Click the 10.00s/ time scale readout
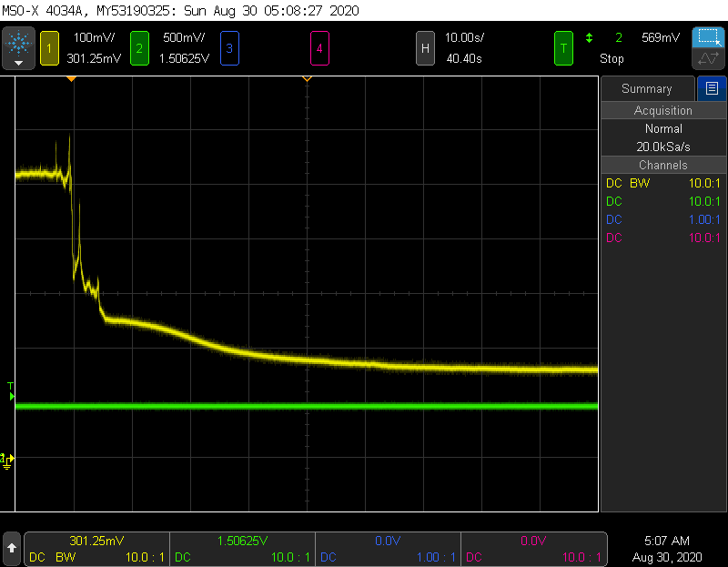 tap(464, 37)
